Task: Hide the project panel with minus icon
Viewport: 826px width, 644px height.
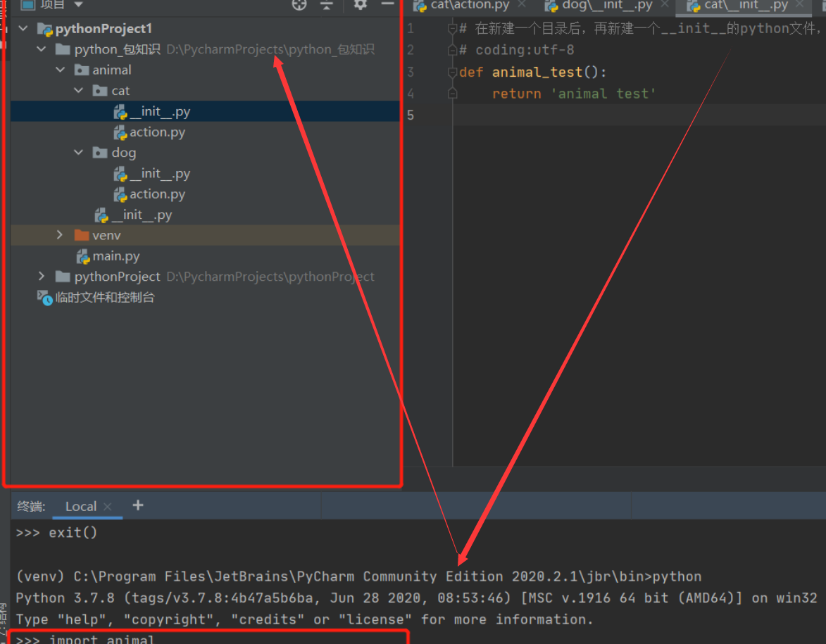Action: (x=388, y=4)
